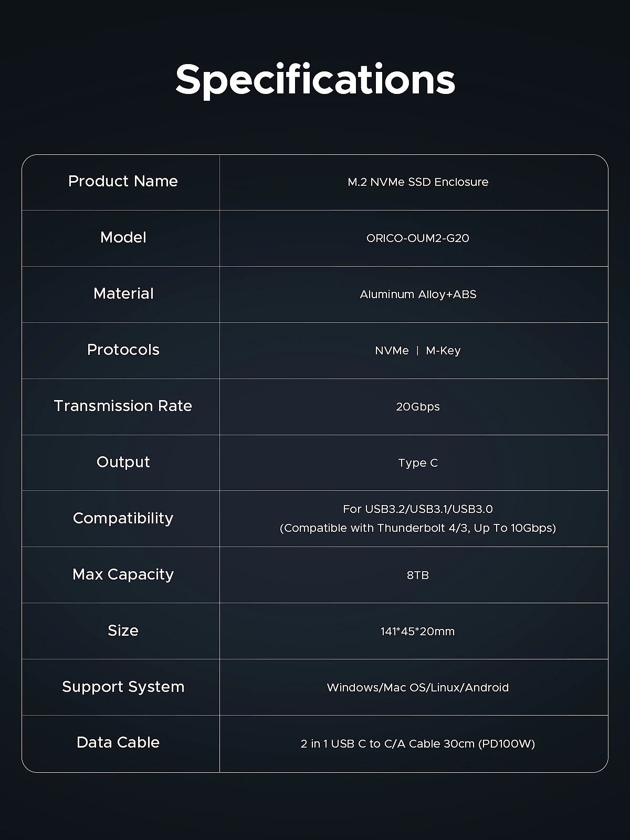Select the 20Gbps value
Image resolution: width=630 pixels, height=840 pixels.
click(418, 407)
